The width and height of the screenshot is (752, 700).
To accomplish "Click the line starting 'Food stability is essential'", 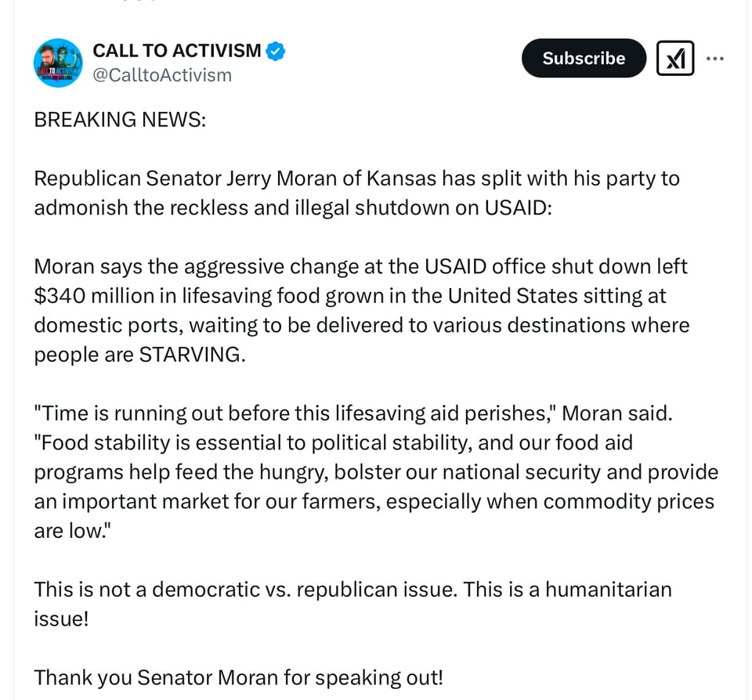I will coord(333,443).
